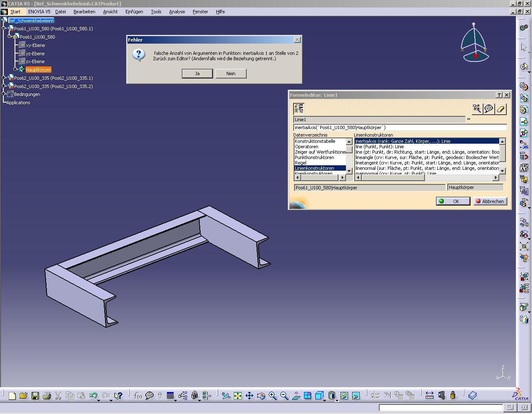This screenshot has height=414, width=532.
Task: Collapse the Pos61_U100_580 part node
Action: click(9, 37)
